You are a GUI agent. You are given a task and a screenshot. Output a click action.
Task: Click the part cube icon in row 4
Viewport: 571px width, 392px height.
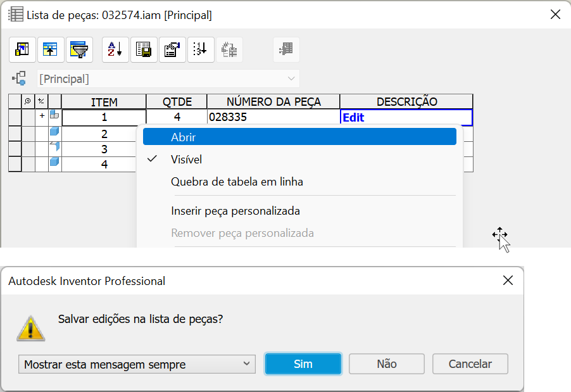[54, 161]
